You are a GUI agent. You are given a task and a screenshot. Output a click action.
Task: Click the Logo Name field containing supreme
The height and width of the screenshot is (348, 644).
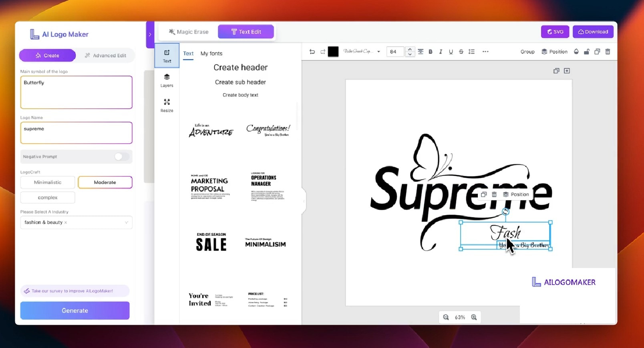coord(76,133)
